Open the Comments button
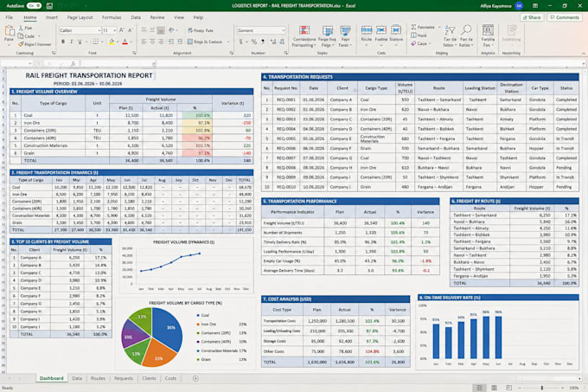 pos(565,17)
